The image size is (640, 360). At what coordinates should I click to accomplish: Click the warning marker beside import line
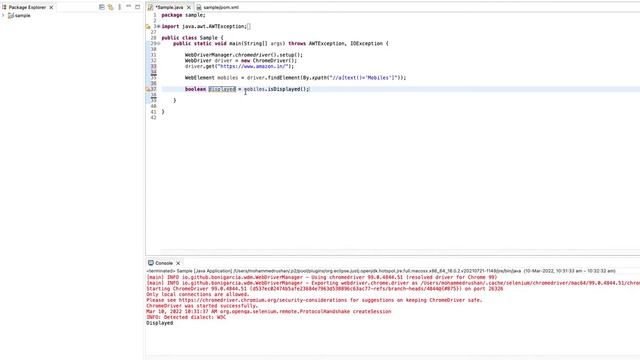(x=148, y=27)
